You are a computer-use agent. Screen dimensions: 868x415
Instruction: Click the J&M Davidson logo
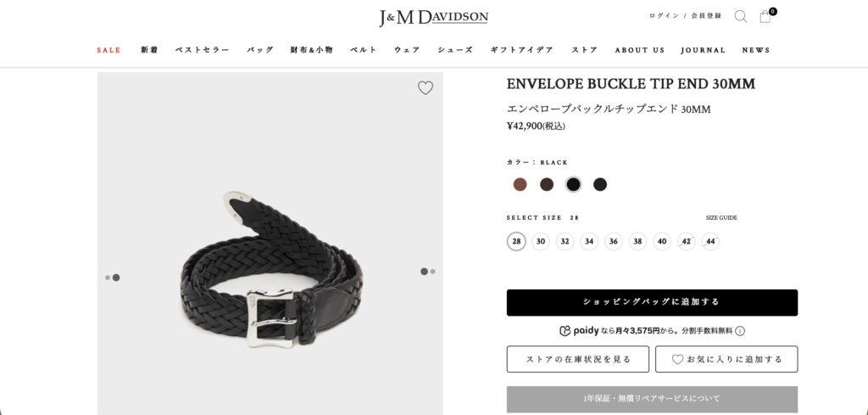(x=434, y=17)
